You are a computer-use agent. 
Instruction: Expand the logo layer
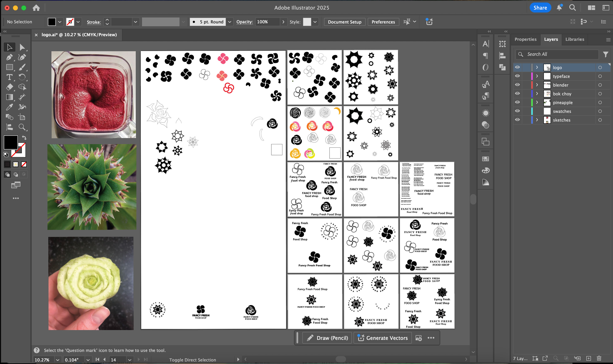pyautogui.click(x=537, y=67)
